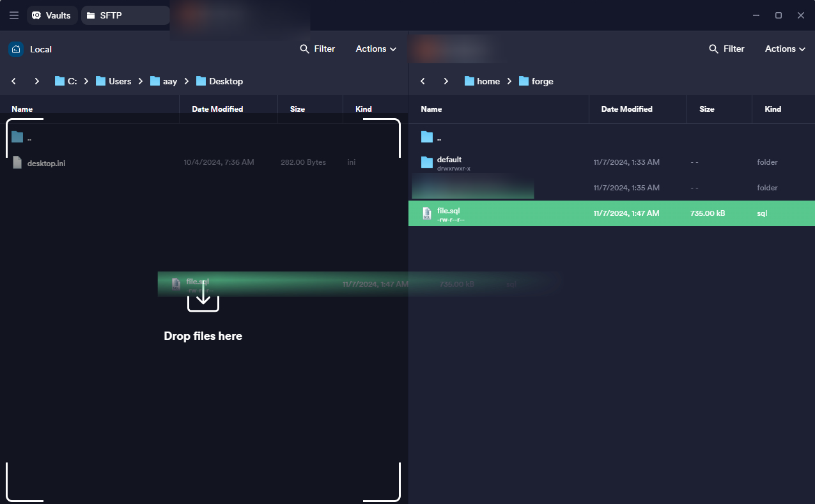Open Filter in the remote pane
The image size is (815, 504).
coord(727,49)
